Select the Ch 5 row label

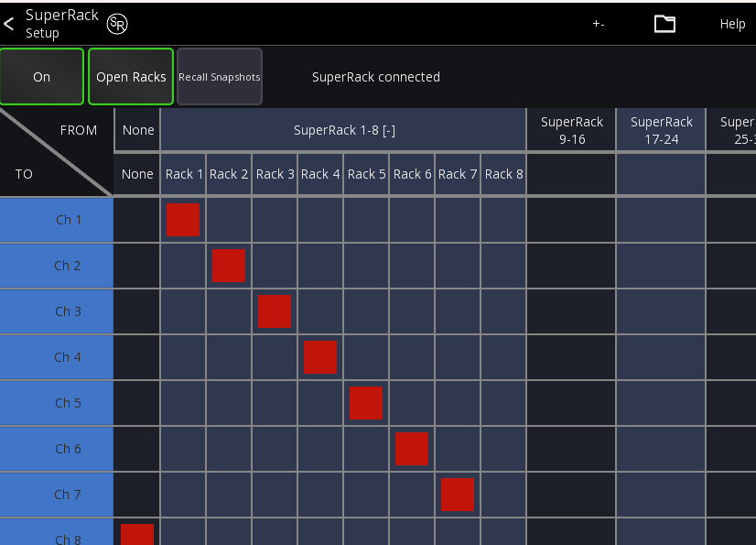57,403
